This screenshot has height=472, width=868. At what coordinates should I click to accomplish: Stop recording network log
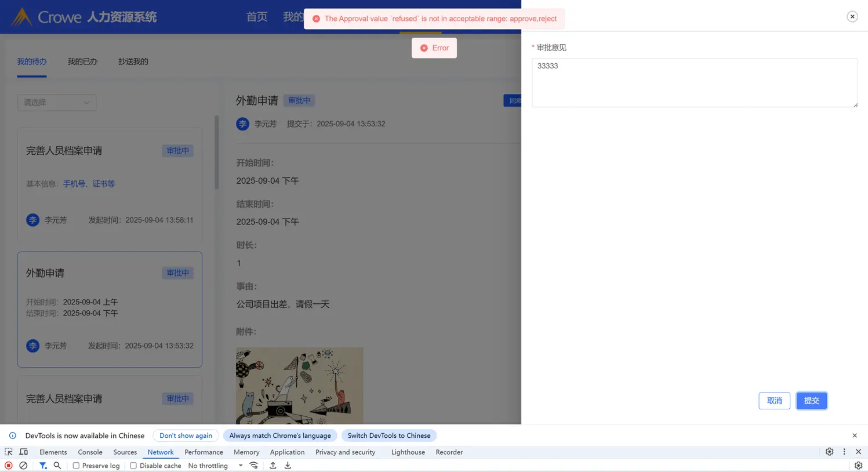pyautogui.click(x=8, y=466)
